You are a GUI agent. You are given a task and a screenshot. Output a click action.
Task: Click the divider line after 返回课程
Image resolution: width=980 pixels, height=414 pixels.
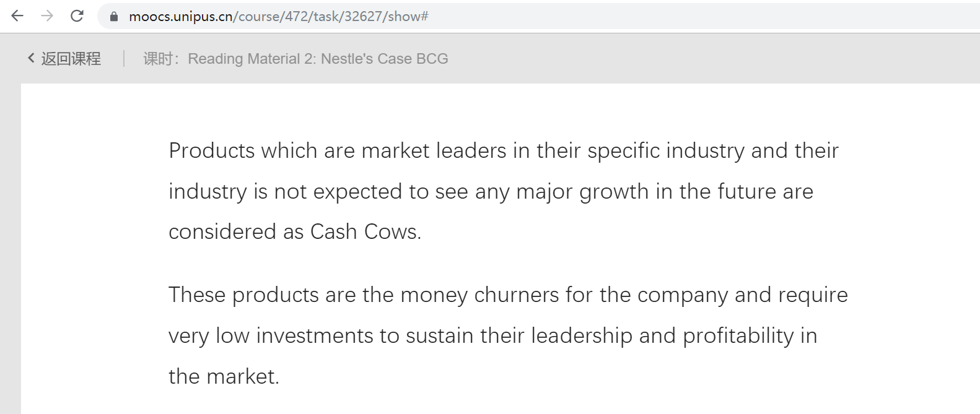coord(124,59)
